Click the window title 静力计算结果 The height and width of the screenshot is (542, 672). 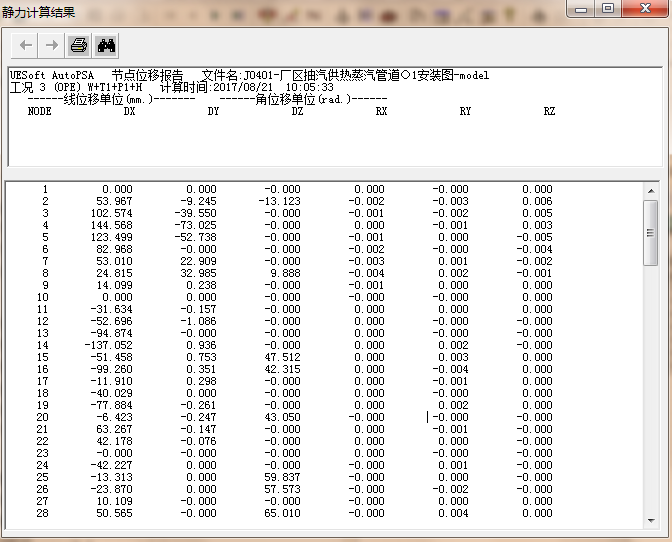pos(38,11)
